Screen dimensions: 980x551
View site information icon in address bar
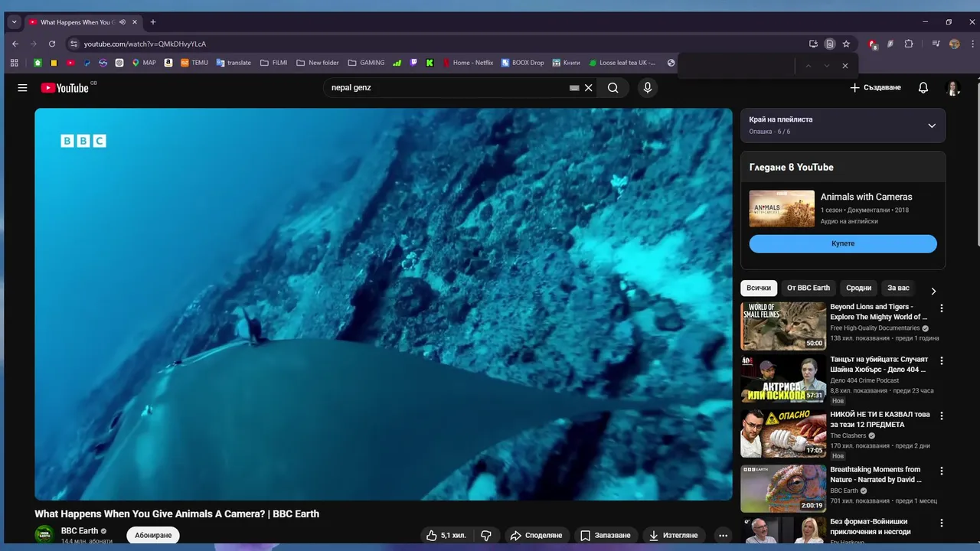(x=74, y=44)
